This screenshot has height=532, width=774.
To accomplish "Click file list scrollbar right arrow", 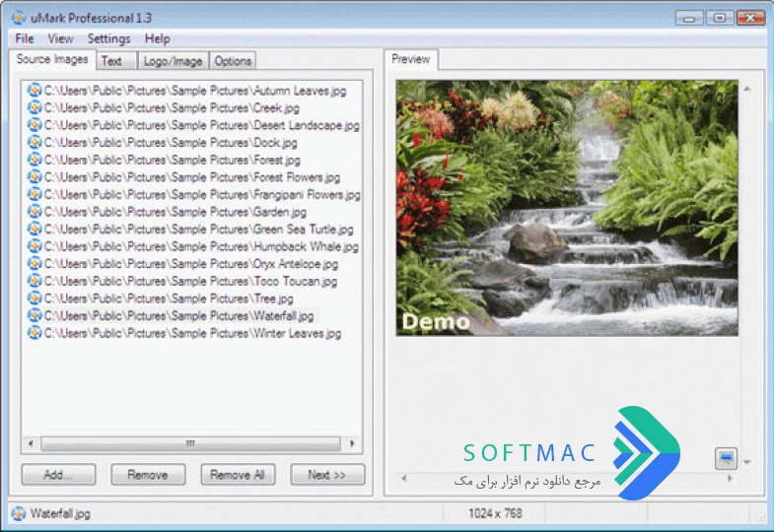I will pos(352,443).
